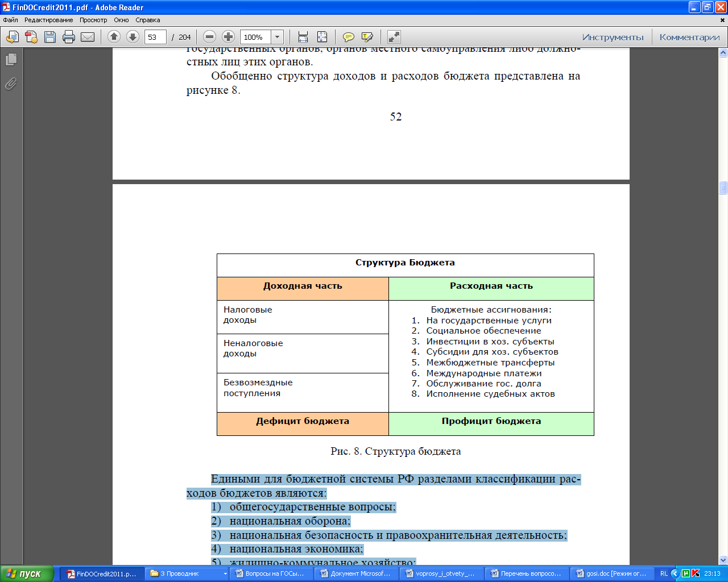Click the clock showing 23:13
728x582 pixels.
pyautogui.click(x=712, y=573)
